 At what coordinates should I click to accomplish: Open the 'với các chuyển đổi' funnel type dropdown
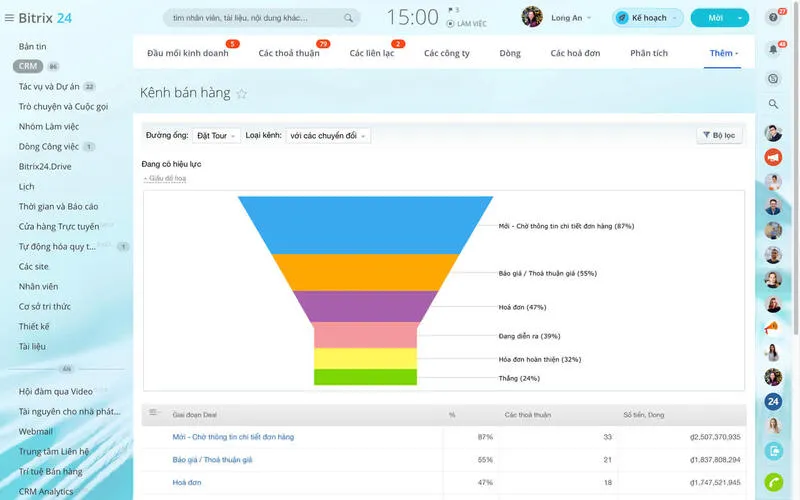tap(327, 135)
